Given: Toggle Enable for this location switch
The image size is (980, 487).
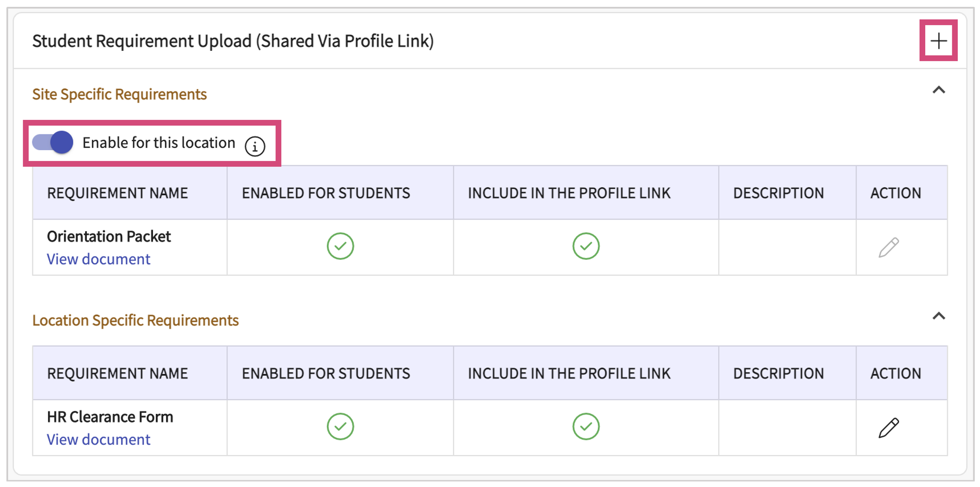Looking at the screenshot, I should point(53,142).
